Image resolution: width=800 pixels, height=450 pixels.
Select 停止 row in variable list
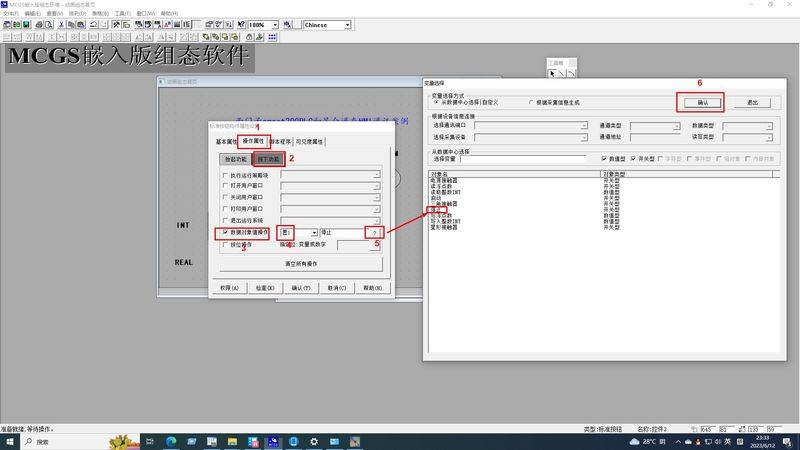click(604, 210)
